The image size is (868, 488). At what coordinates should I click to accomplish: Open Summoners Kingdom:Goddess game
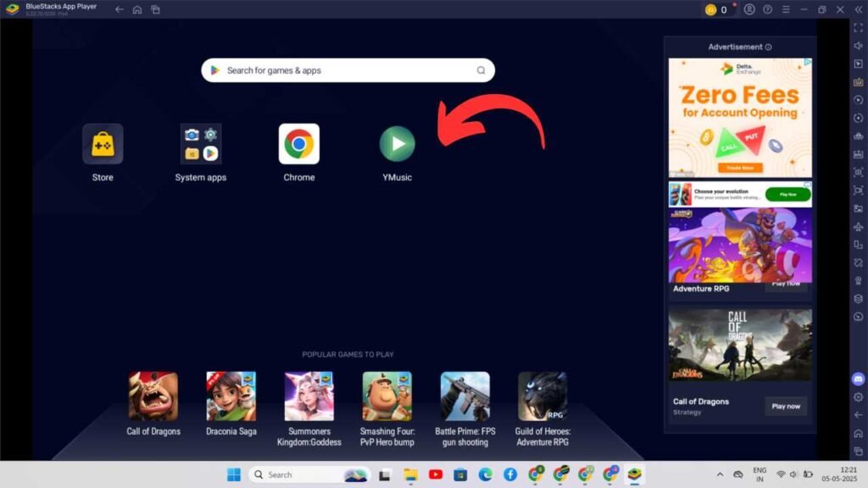[309, 396]
